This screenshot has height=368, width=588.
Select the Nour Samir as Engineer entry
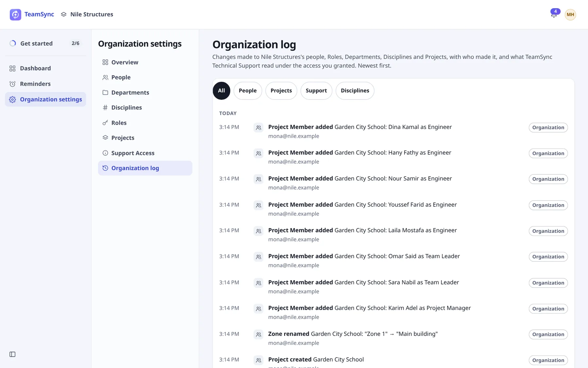[393, 183]
